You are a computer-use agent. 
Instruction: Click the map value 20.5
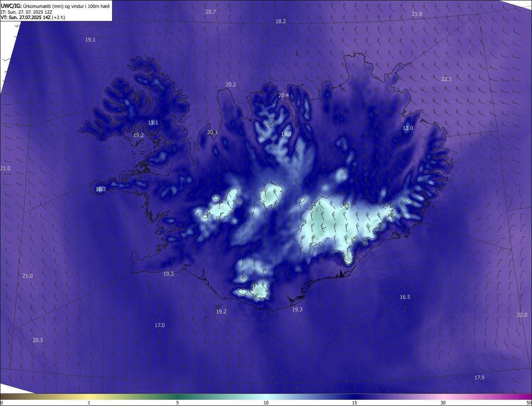coord(38,340)
